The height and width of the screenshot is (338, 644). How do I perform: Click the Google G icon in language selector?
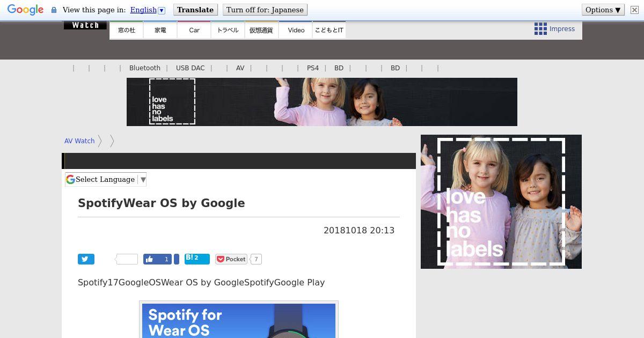70,179
